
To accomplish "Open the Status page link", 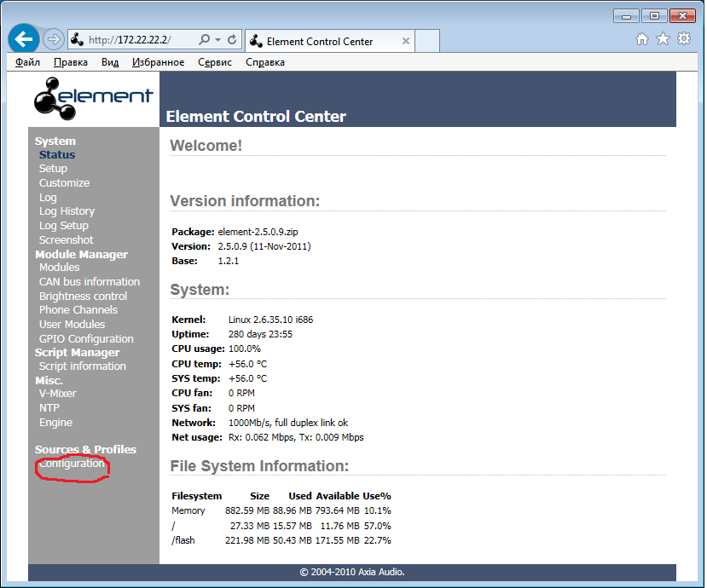I will tap(57, 154).
